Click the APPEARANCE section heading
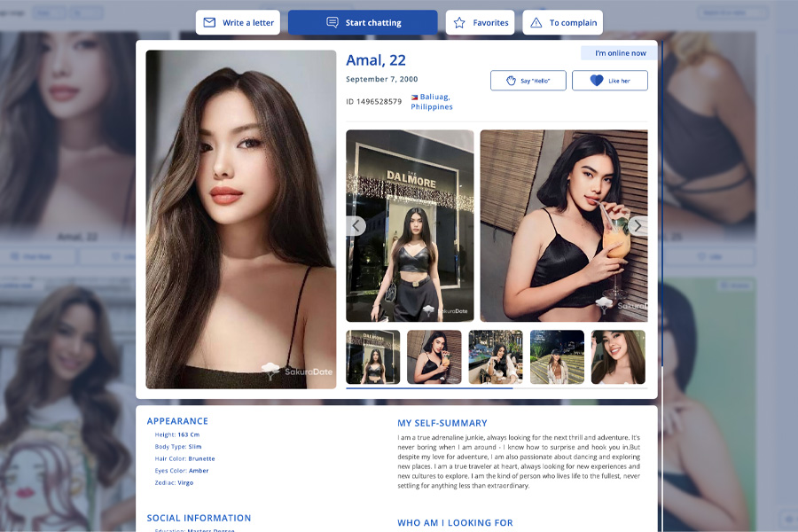Viewport: 798px width, 532px height. [177, 421]
